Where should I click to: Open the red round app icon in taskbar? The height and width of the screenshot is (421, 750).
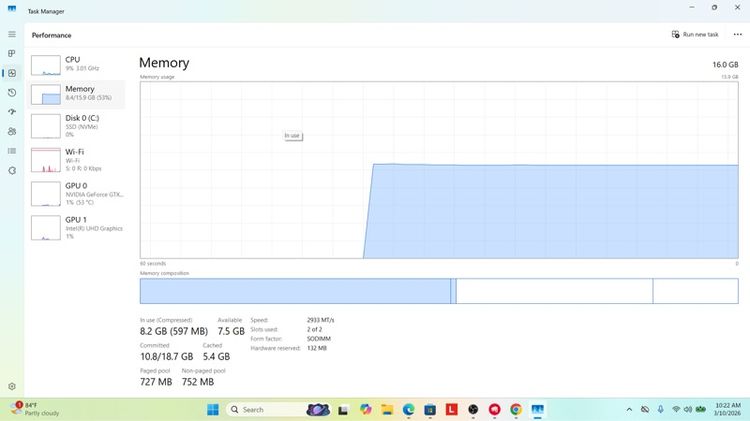[495, 410]
